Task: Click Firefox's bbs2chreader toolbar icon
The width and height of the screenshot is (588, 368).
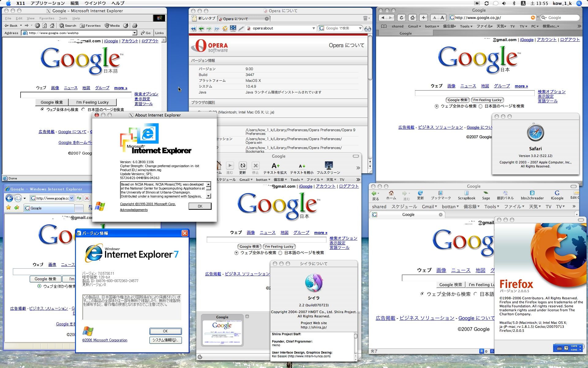Action: click(532, 193)
